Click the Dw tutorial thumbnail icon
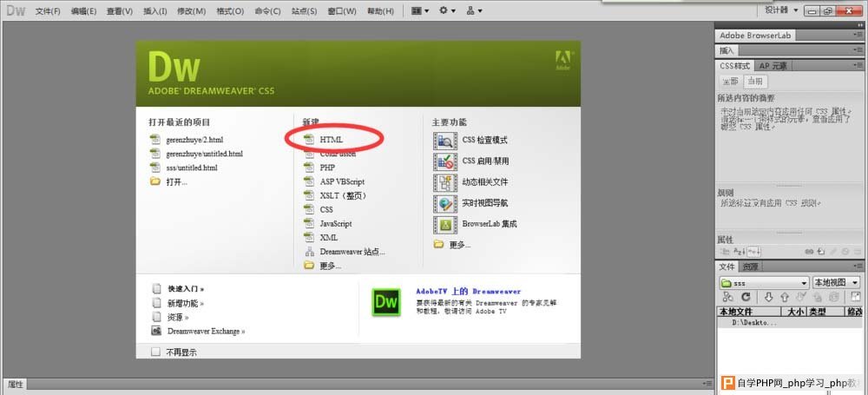 [x=386, y=302]
